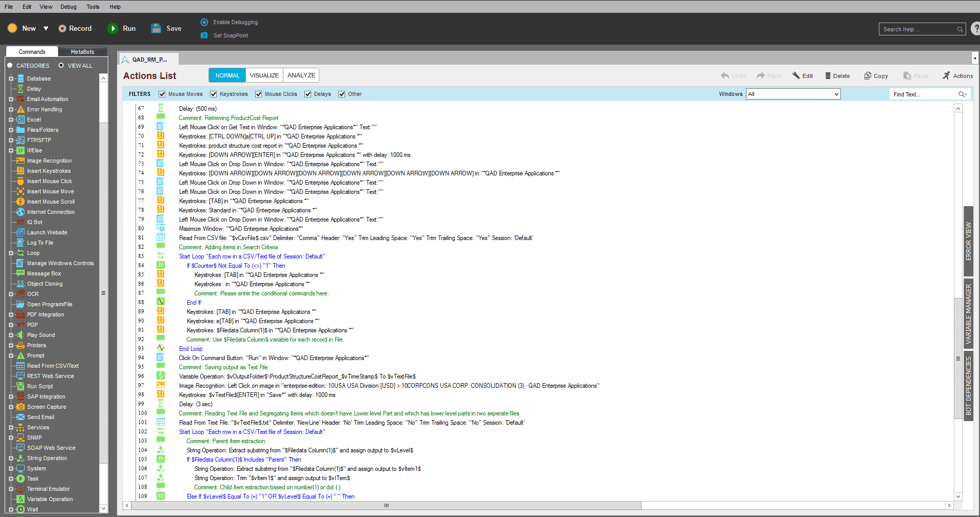Click the Record icon in toolbar

pyautogui.click(x=63, y=29)
